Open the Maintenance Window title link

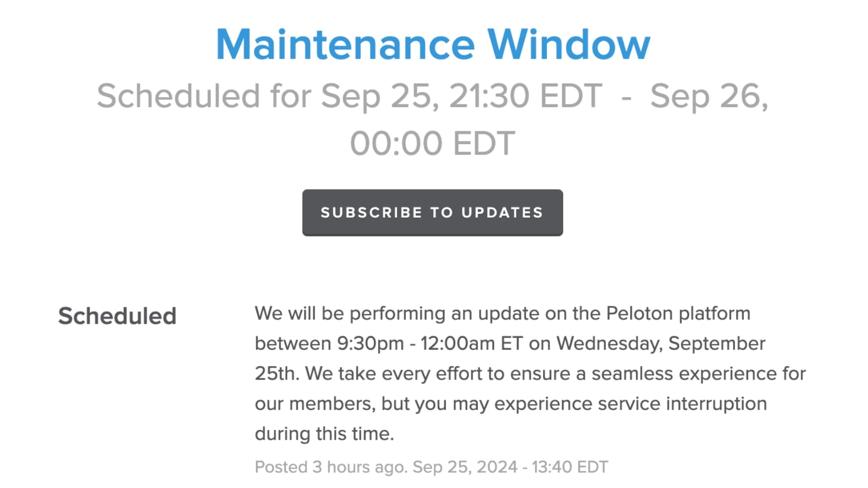point(433,44)
